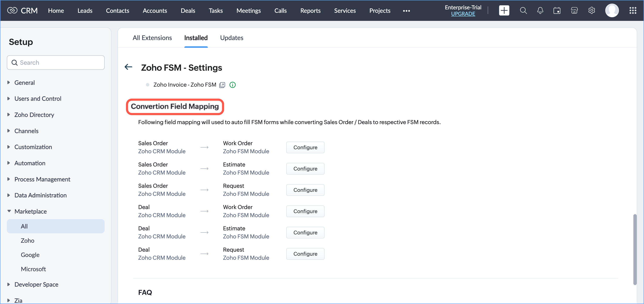
Task: Click the green info icon beside Zoho Invoice
Action: 232,85
